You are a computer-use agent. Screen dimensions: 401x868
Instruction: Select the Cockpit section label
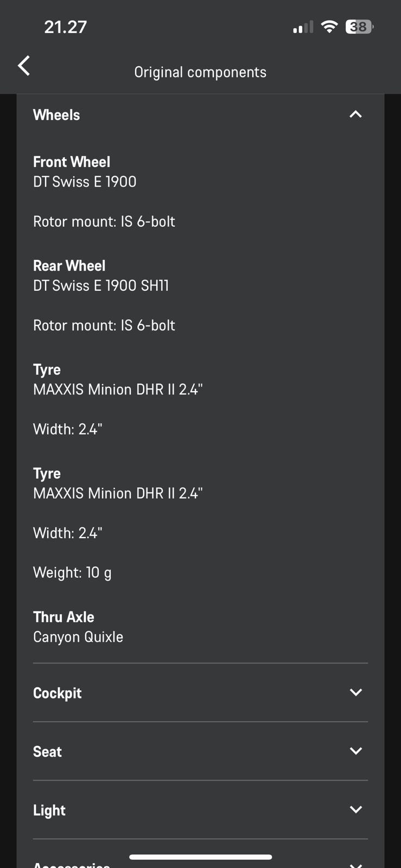pyautogui.click(x=58, y=693)
